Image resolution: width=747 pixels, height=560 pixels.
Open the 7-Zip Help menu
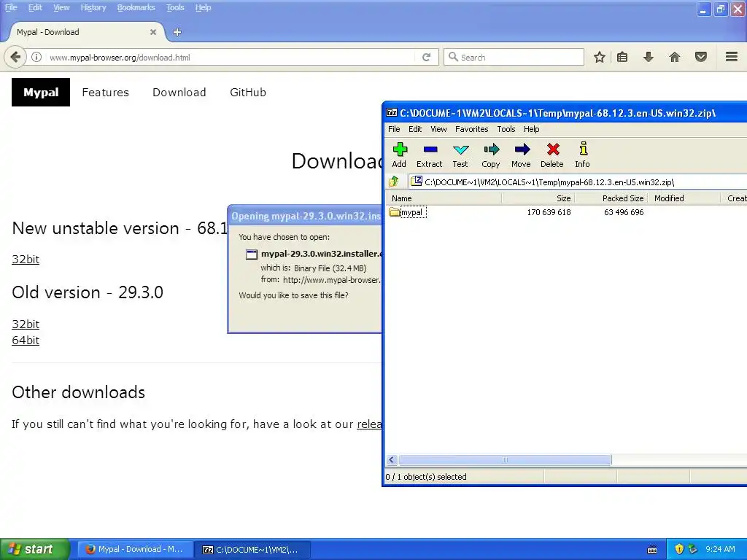click(x=532, y=129)
